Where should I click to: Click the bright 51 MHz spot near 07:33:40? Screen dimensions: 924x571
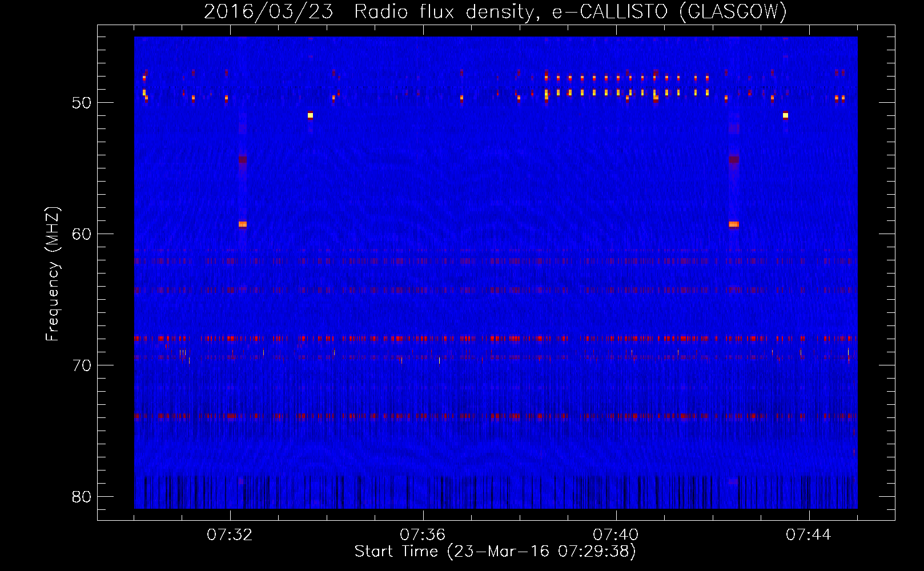point(310,115)
